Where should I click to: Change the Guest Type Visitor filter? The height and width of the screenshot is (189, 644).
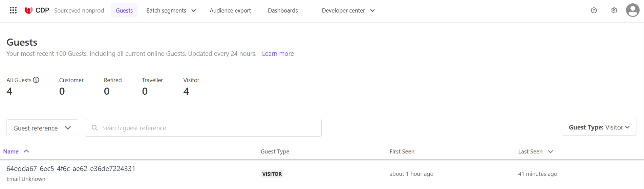(x=599, y=127)
